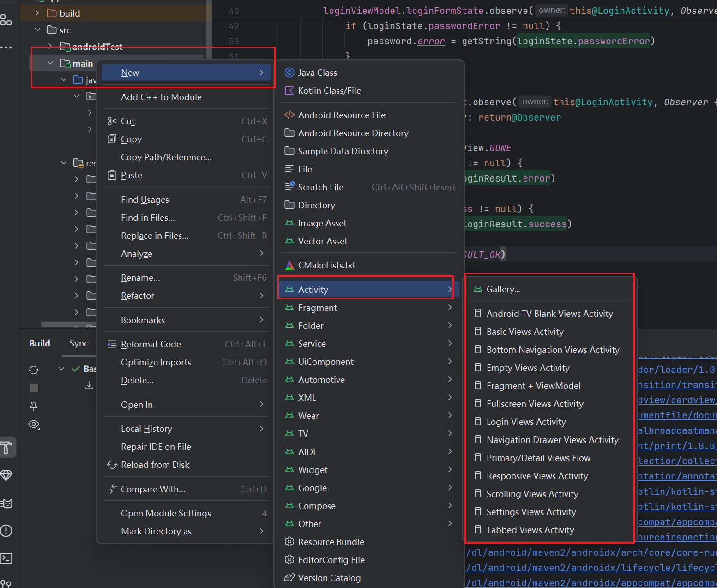
Task: Click the Java Class icon
Action: (289, 73)
